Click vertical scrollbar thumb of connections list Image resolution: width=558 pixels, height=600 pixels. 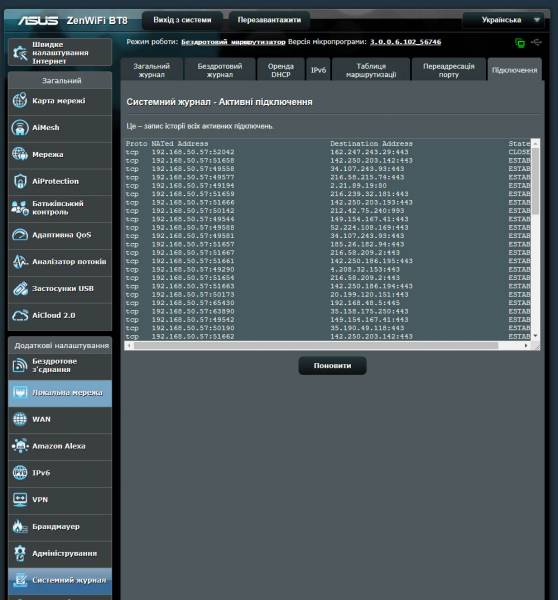pyautogui.click(x=535, y=181)
